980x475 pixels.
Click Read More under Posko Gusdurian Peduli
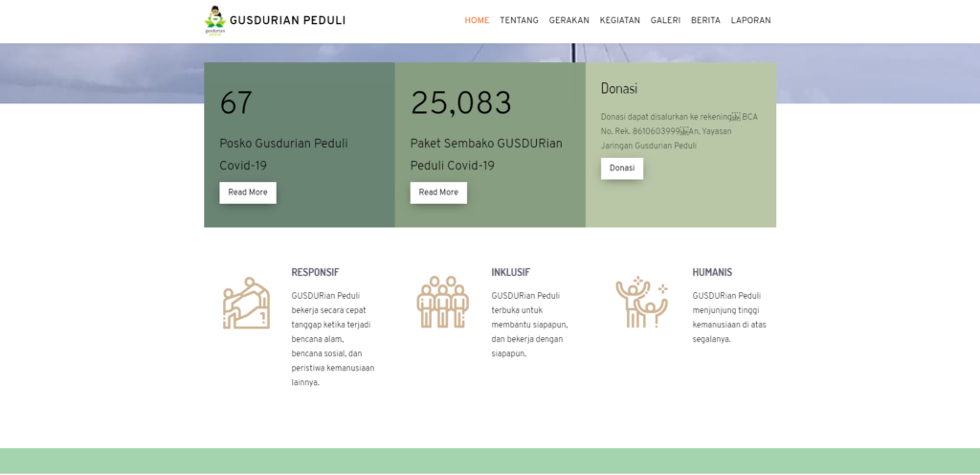click(x=248, y=192)
